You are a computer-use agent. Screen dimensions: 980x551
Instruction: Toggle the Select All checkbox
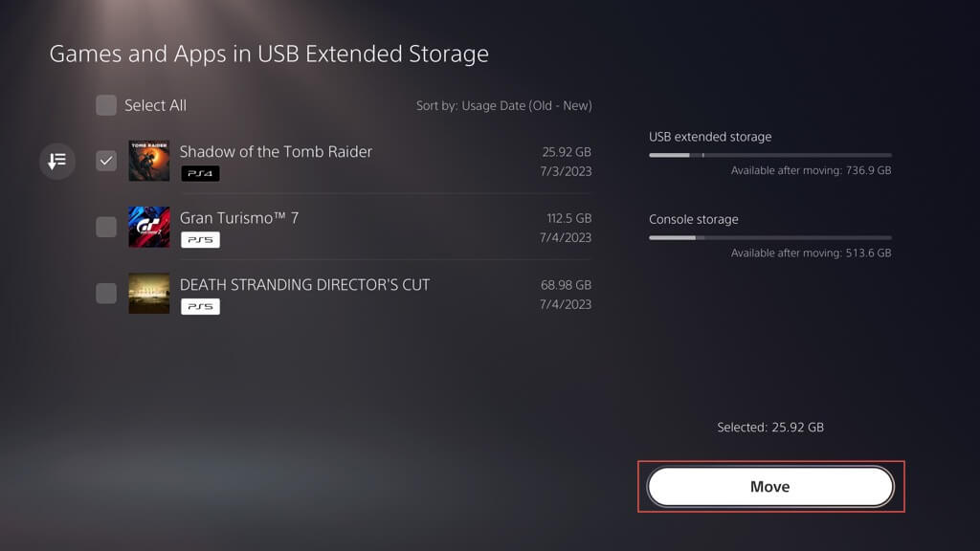[106, 105]
